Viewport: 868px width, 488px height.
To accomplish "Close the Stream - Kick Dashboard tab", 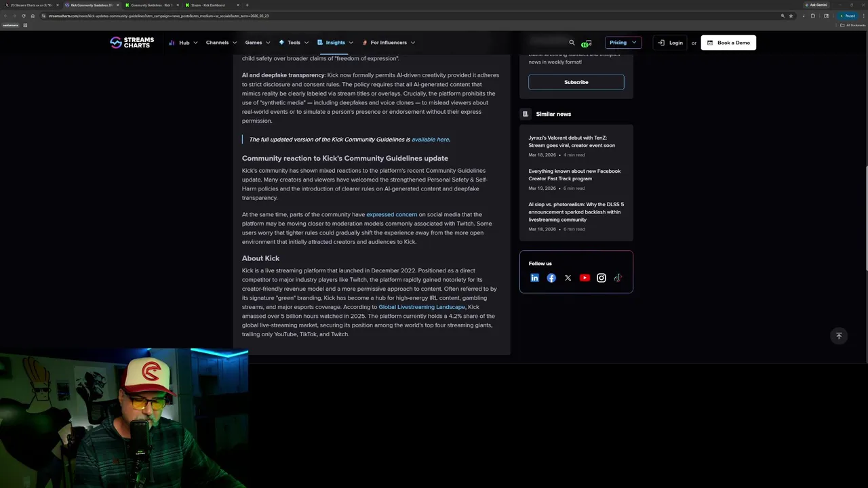I will coord(237,5).
